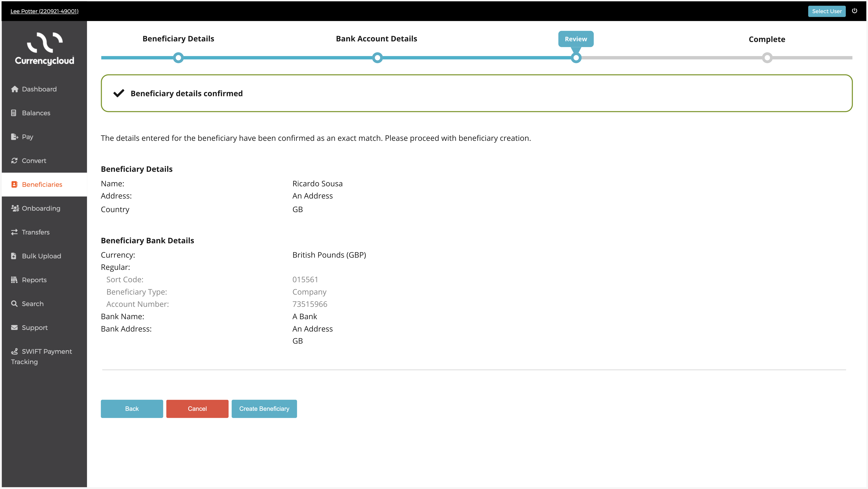Click the Support envelope icon
The height and width of the screenshot is (489, 868).
pos(15,327)
